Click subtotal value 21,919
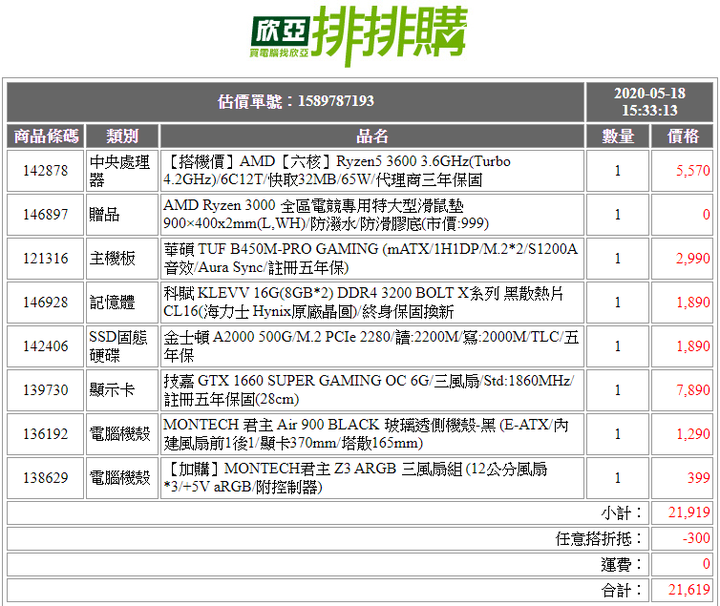 [x=689, y=513]
